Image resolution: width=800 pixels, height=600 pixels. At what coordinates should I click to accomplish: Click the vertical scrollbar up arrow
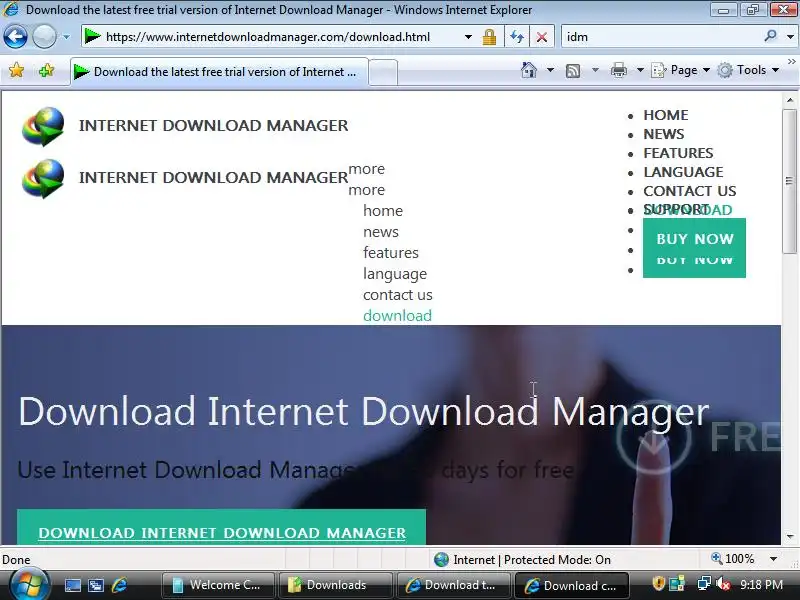point(790,101)
